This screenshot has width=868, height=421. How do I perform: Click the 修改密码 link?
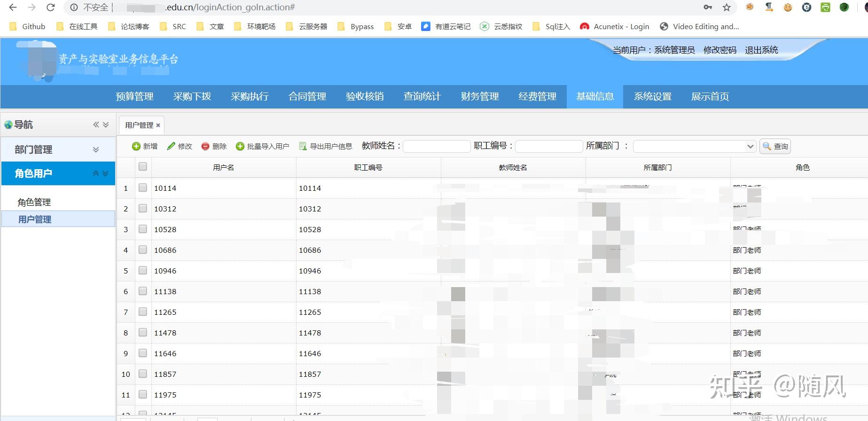720,50
